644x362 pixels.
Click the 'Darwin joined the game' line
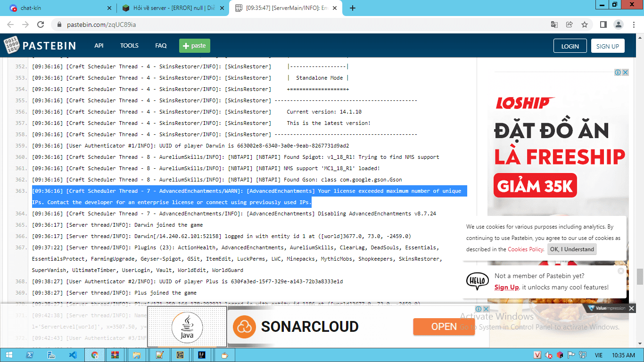(x=117, y=225)
